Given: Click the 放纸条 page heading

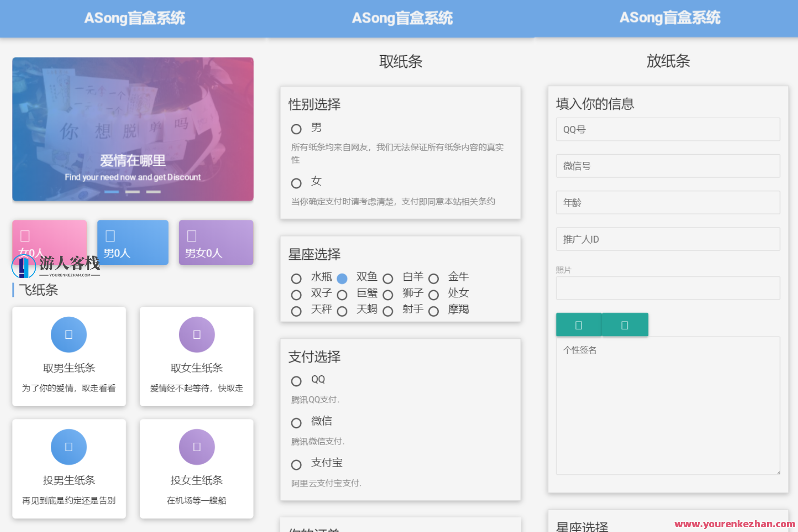Looking at the screenshot, I should tap(668, 62).
